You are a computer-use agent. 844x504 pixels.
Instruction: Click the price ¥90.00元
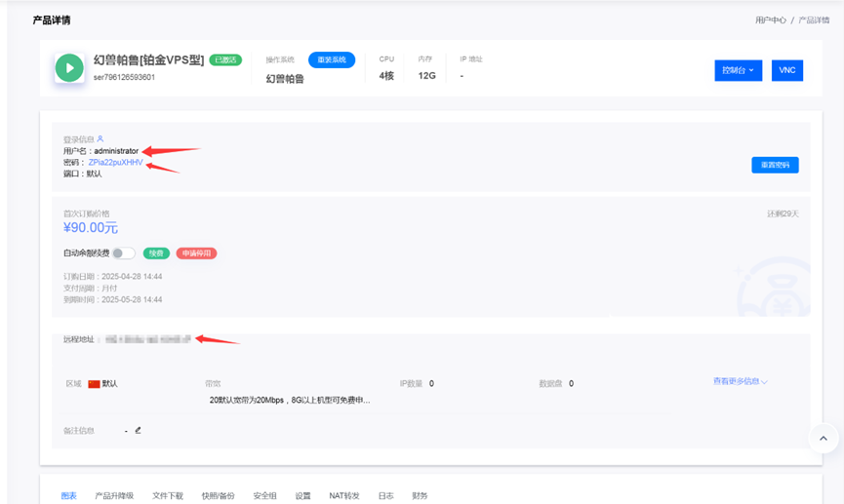tap(91, 228)
